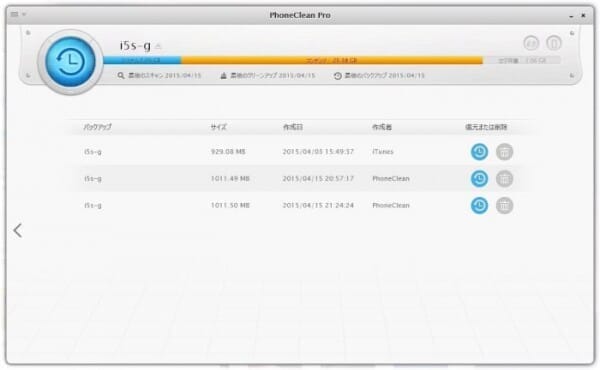Sort by the 作成者 column header
The width and height of the screenshot is (600, 370).
(x=382, y=127)
